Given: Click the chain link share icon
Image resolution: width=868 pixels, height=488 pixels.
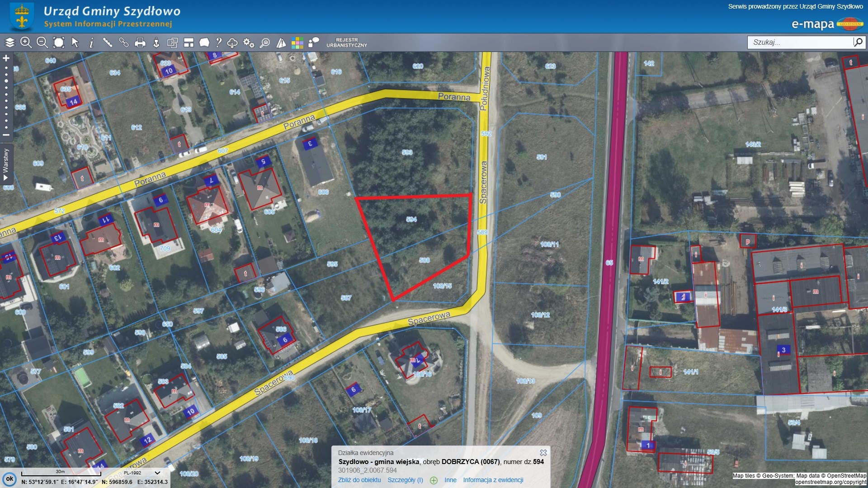Looking at the screenshot, I should pyautogui.click(x=124, y=42).
